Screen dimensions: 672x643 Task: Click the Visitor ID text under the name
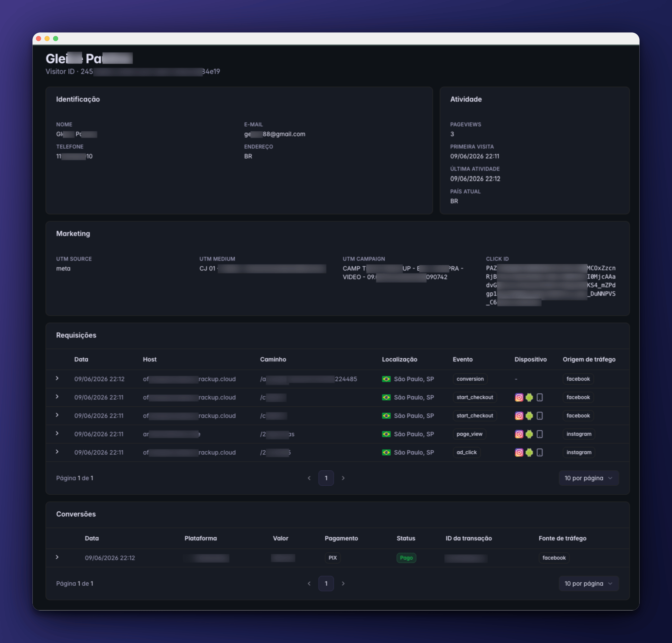(x=133, y=71)
